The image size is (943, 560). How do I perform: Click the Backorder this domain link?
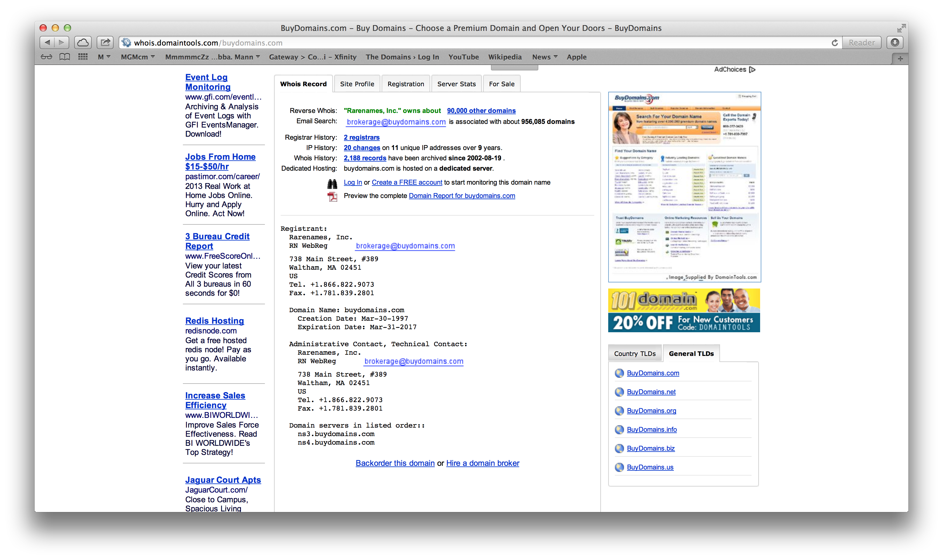coord(395,463)
